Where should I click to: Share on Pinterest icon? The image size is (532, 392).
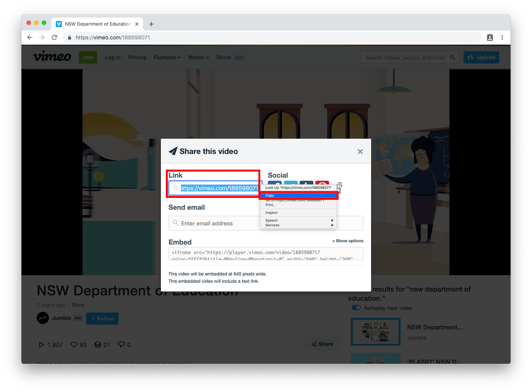tap(322, 183)
